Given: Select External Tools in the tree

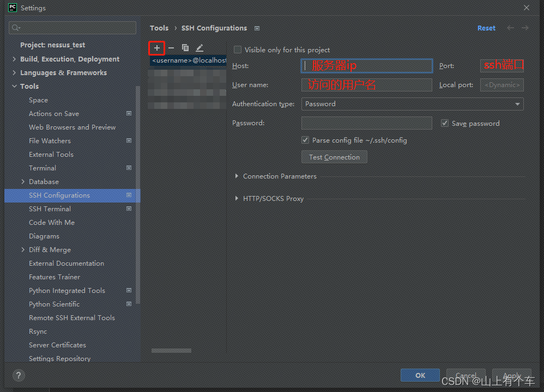Looking at the screenshot, I should (x=51, y=155).
